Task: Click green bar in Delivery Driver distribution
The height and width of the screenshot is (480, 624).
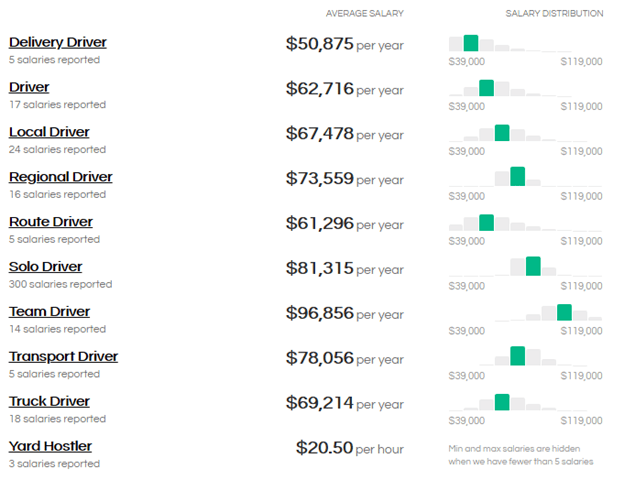Action: (x=471, y=43)
